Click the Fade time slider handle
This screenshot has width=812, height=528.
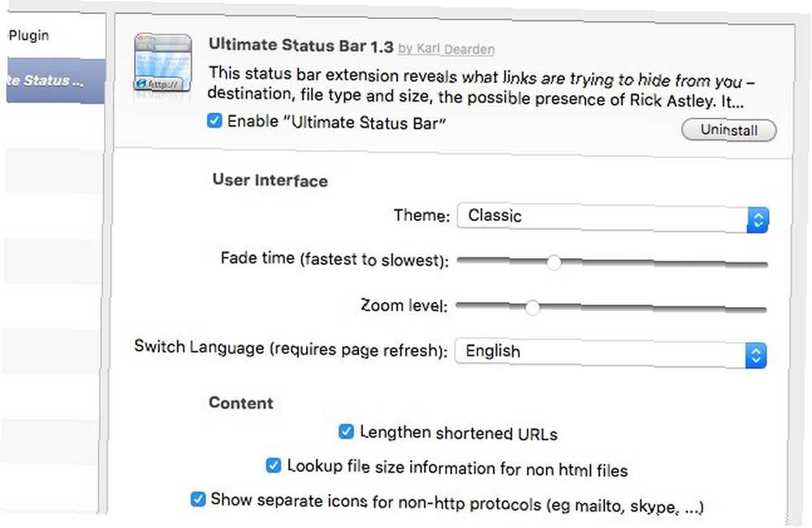554,262
